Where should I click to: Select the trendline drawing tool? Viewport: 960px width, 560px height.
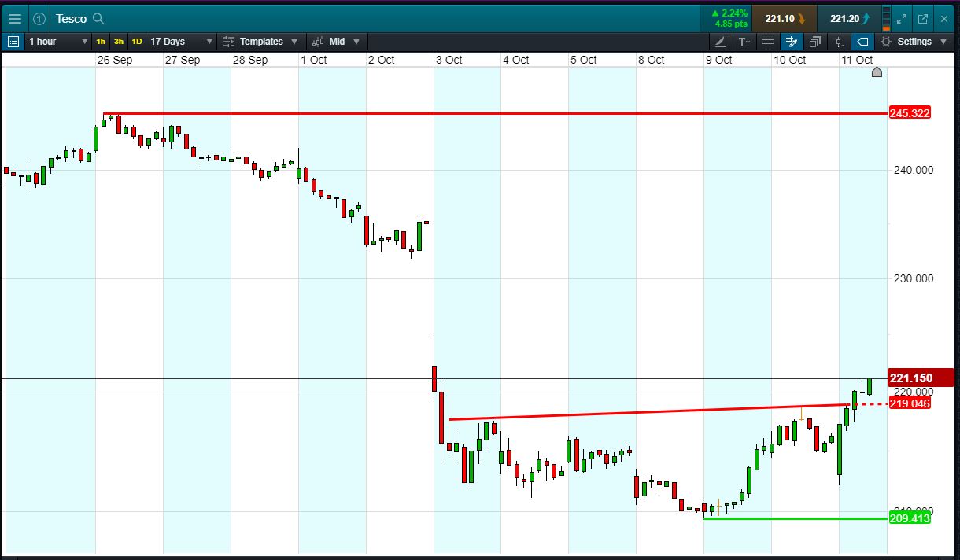point(721,41)
